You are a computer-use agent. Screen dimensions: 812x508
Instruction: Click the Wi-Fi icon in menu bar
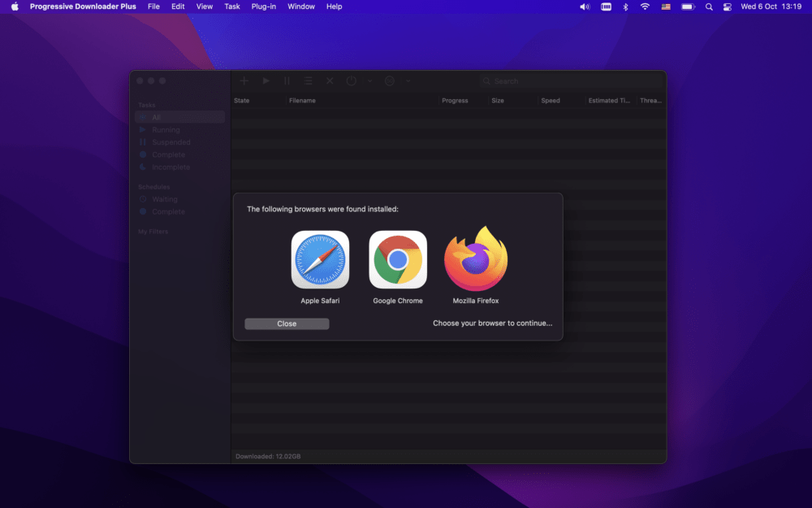point(645,7)
